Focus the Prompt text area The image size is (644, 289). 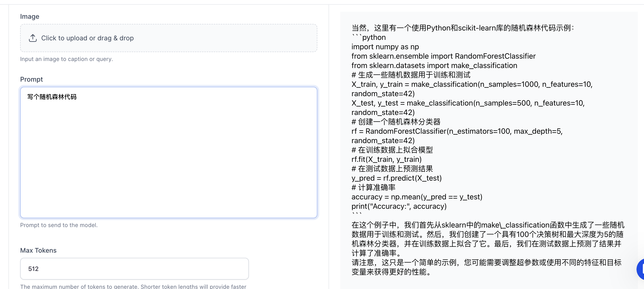(168, 152)
